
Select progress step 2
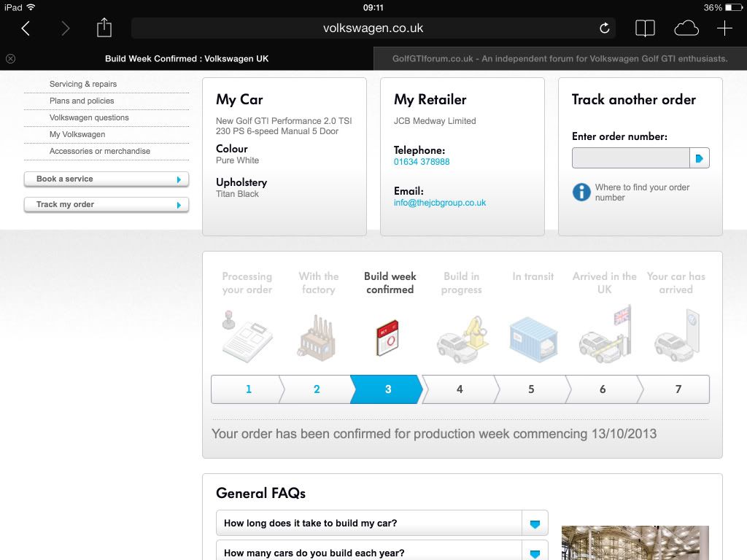317,389
